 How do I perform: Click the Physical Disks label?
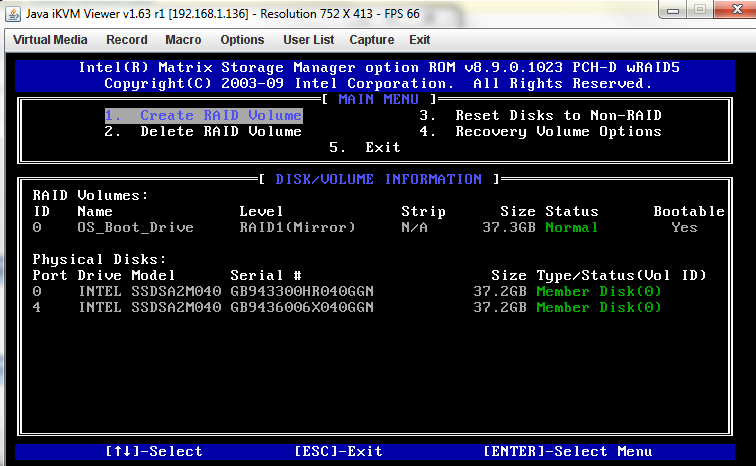pyautogui.click(x=99, y=260)
